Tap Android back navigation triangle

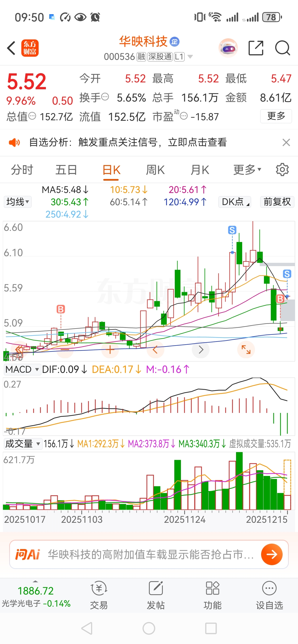(x=87, y=629)
